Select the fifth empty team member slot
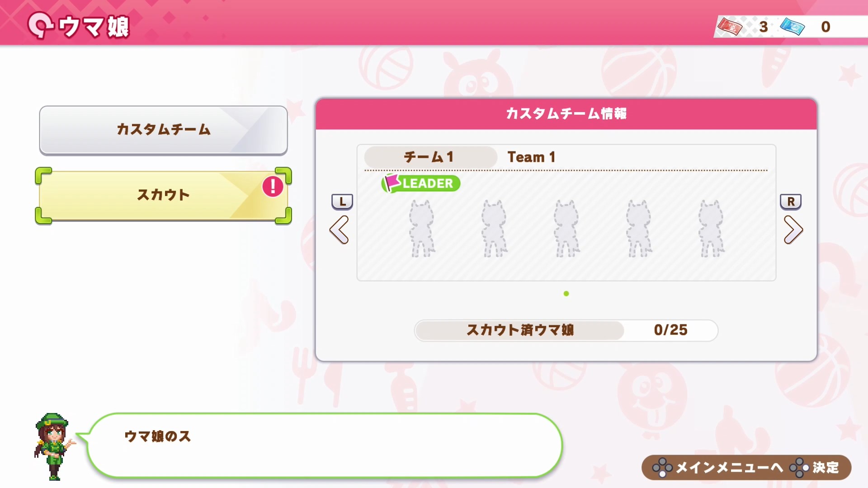 (x=711, y=229)
